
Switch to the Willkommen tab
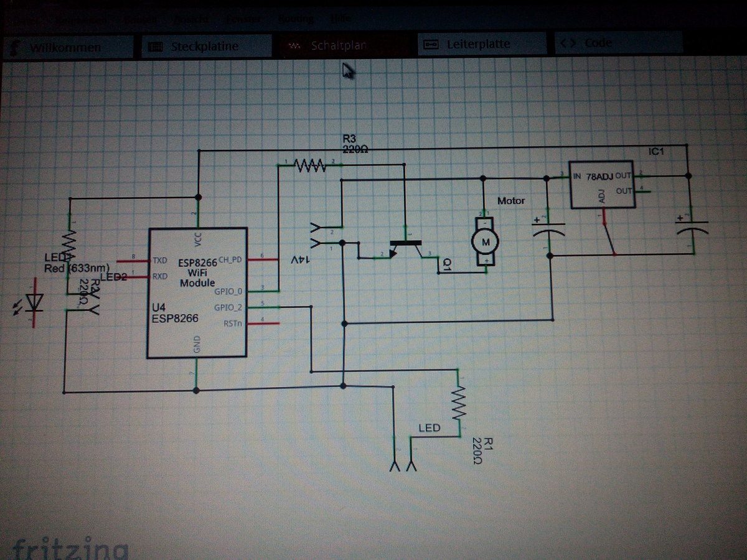68,47
